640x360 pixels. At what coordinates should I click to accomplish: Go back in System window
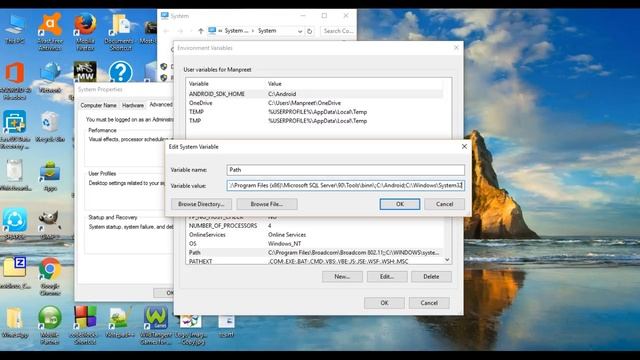pos(166,31)
